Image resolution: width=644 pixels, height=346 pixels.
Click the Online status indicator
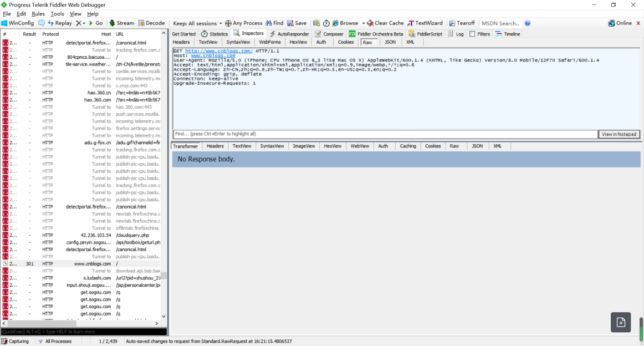pos(620,23)
